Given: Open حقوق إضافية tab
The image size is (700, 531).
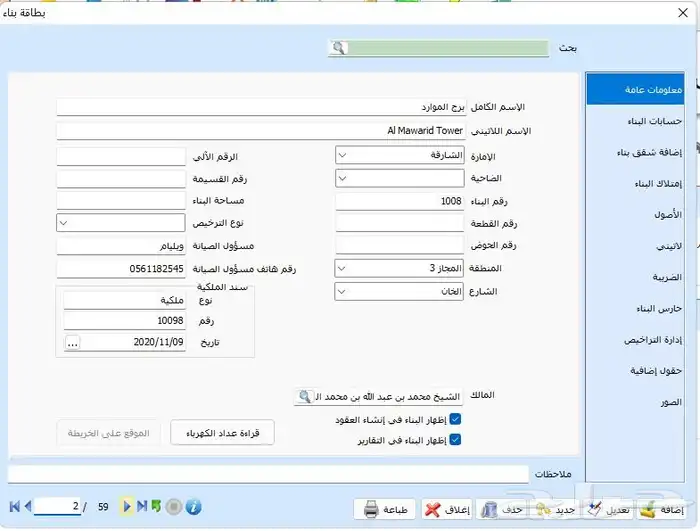Looking at the screenshot, I should coord(635,371).
